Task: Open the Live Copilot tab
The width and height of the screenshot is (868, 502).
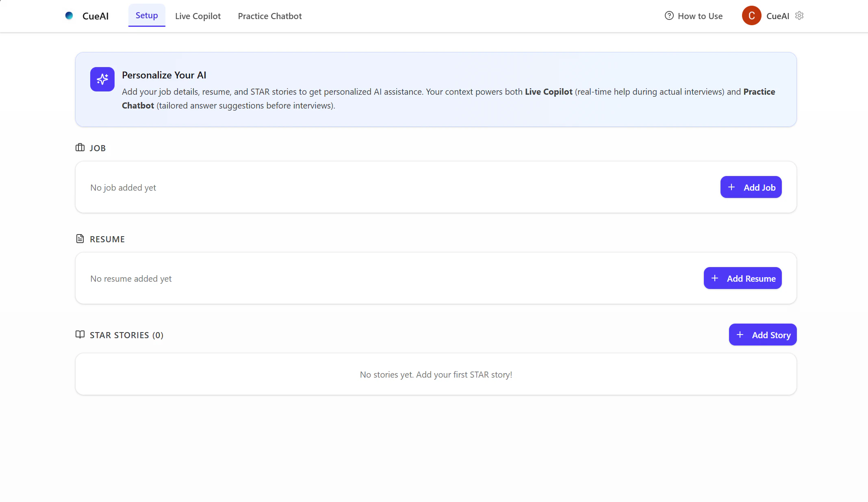Action: (198, 16)
